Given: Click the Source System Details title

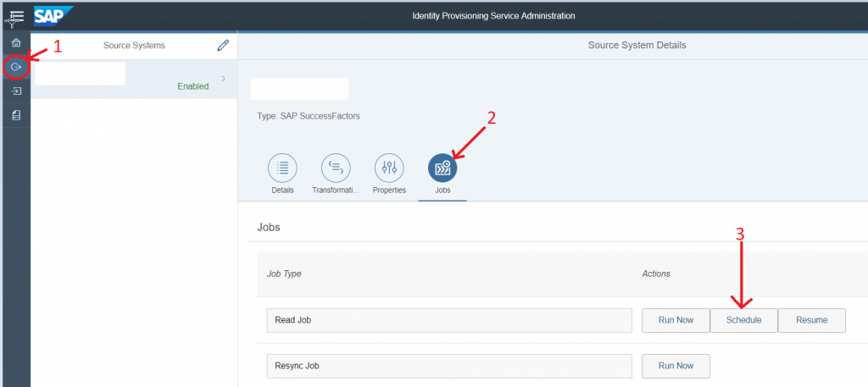Looking at the screenshot, I should tap(637, 46).
